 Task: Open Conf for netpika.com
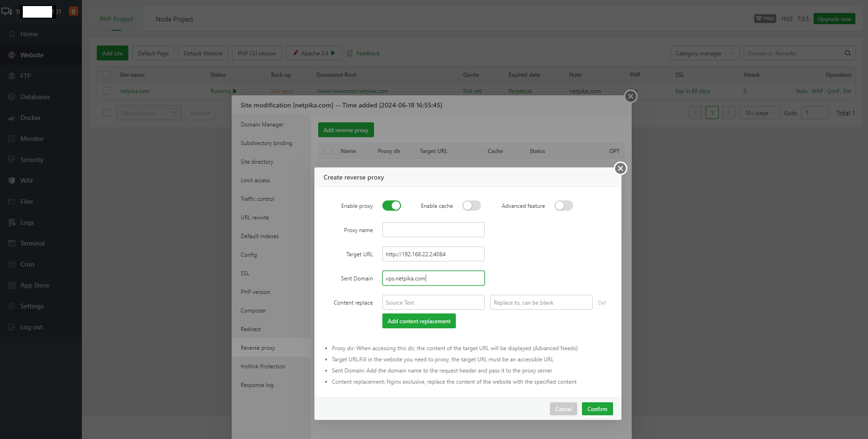click(833, 91)
